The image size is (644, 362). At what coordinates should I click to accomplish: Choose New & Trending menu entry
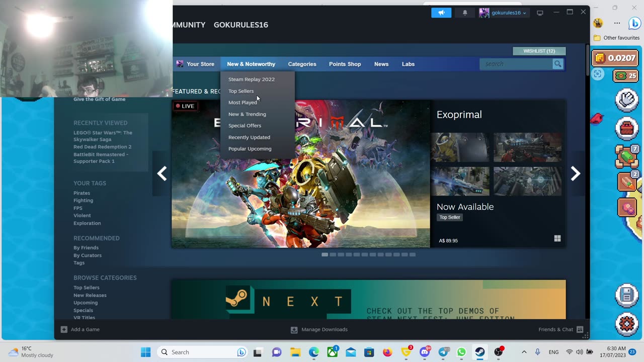[247, 114]
